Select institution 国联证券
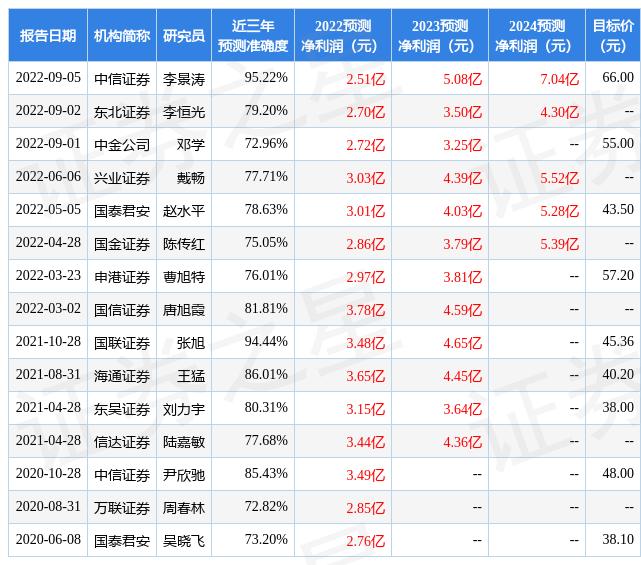Screen dimensions: 641x565 pos(122,343)
